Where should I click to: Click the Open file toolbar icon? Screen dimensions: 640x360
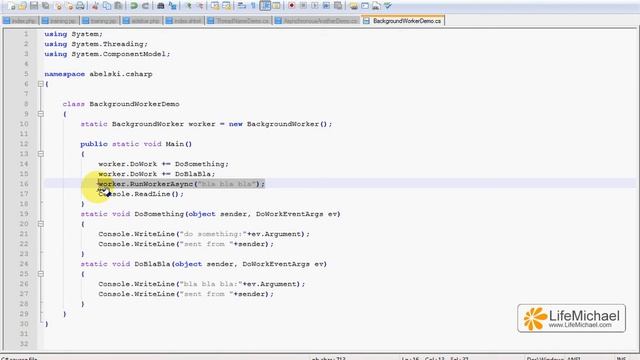coord(22,6)
